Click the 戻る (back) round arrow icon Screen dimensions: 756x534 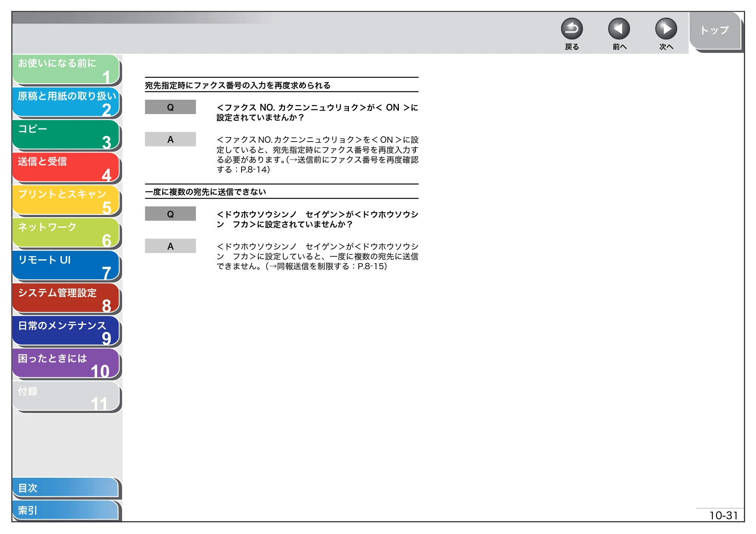pyautogui.click(x=572, y=29)
